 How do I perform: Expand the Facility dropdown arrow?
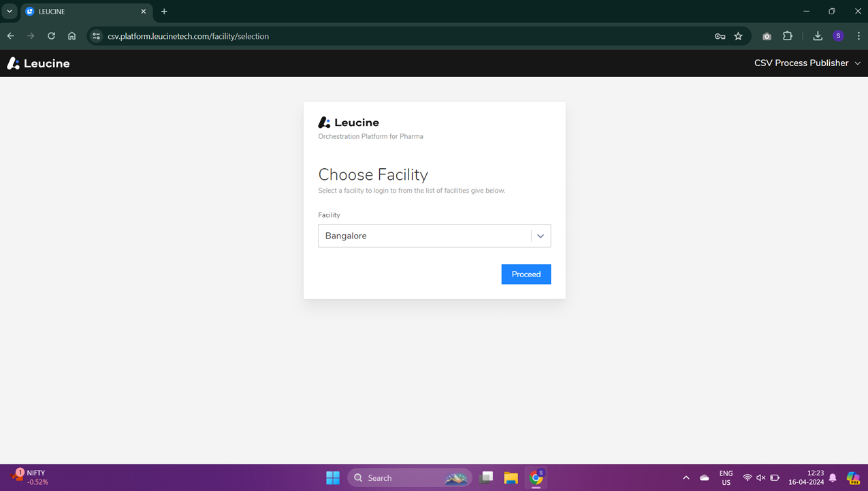[541, 236]
